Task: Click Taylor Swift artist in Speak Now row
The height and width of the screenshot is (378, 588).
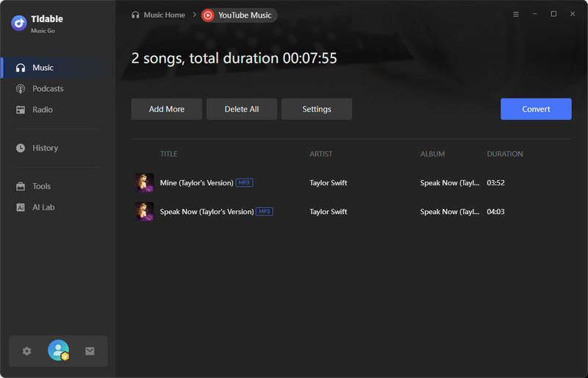Action: (x=328, y=212)
